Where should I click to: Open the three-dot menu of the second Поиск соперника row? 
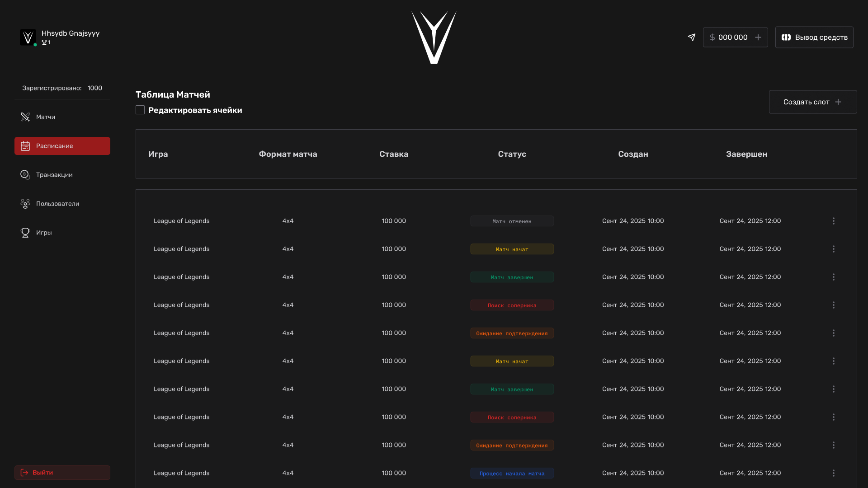[834, 417]
